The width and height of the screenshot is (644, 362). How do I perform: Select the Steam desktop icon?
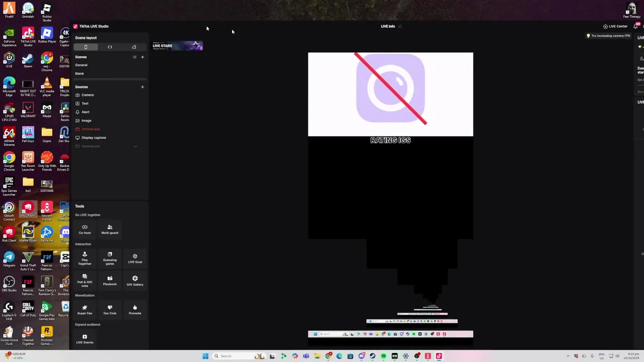(x=28, y=60)
